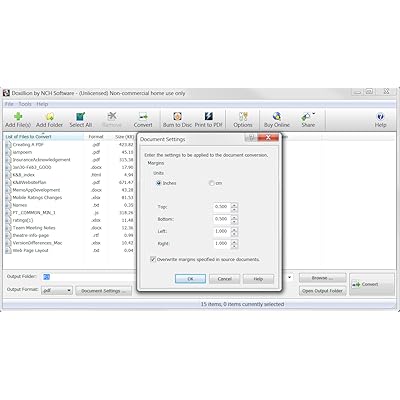Click the file icon beside Names
This screenshot has height=400, width=400.
8,205
